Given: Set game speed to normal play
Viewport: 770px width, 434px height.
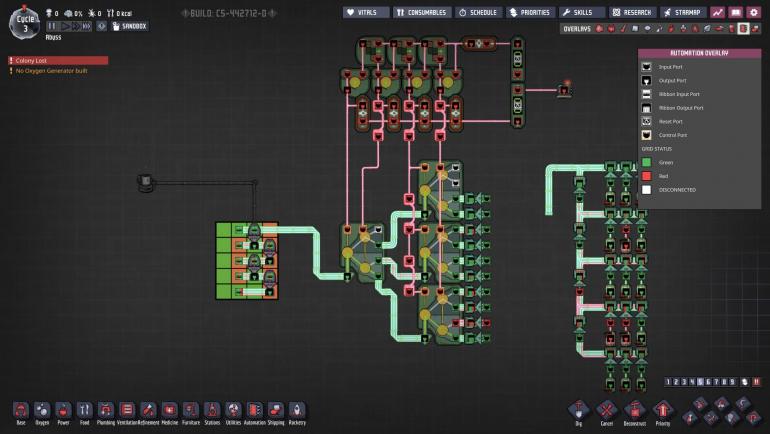Looking at the screenshot, I should click(x=64, y=26).
